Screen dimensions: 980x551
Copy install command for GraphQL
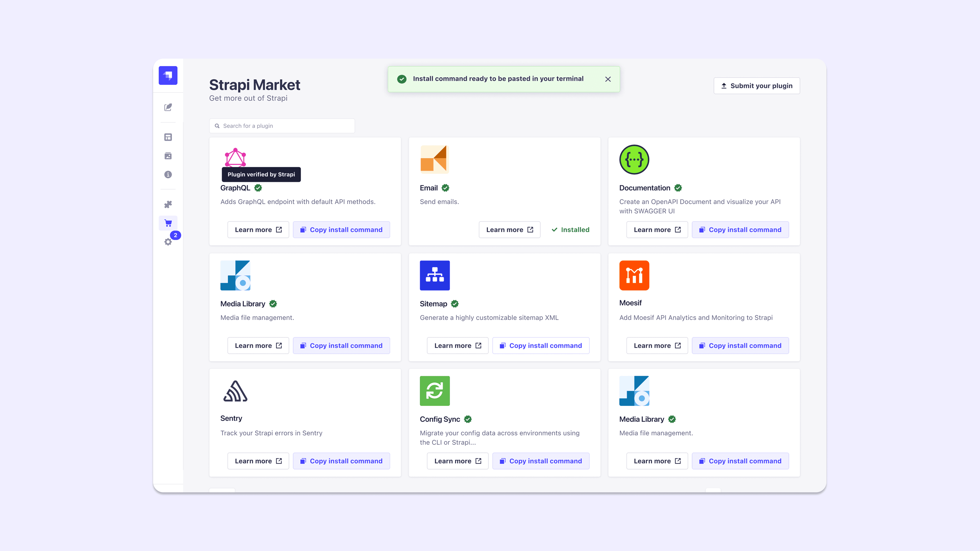pyautogui.click(x=341, y=230)
